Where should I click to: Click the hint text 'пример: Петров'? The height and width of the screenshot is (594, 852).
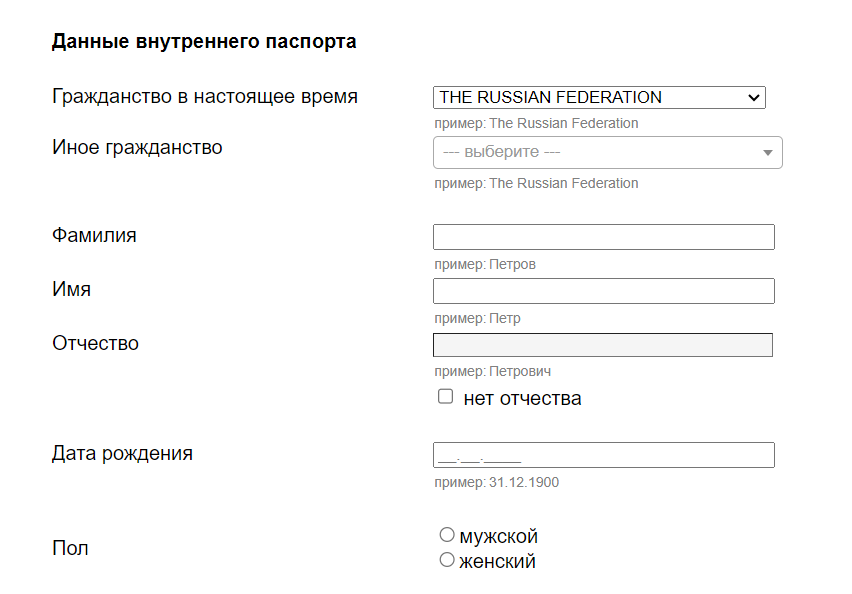pyautogui.click(x=485, y=264)
